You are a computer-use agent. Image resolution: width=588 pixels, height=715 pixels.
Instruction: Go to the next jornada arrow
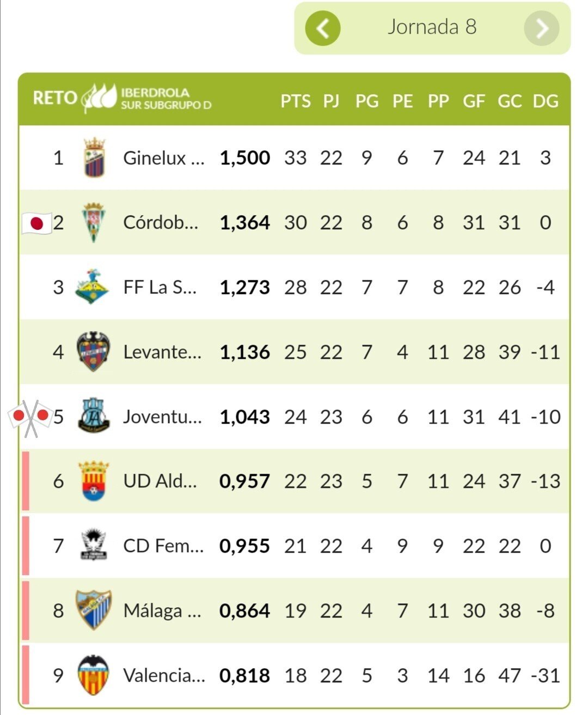click(x=542, y=28)
